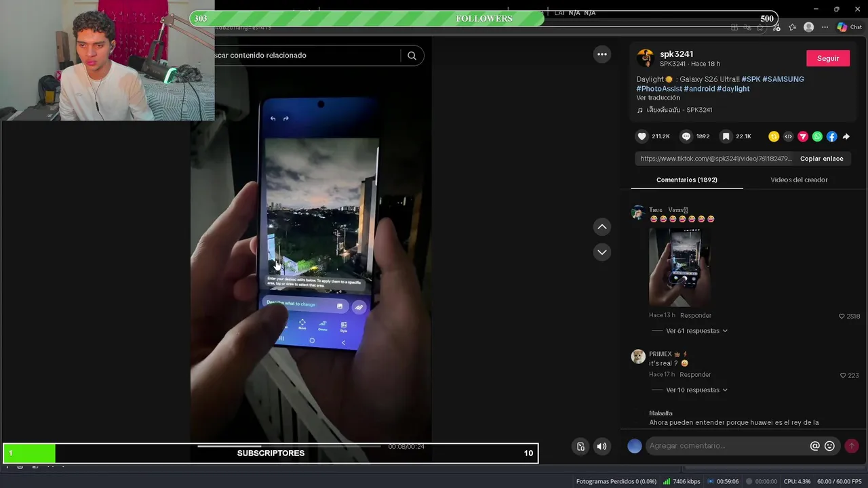
Task: Save video with the bookmark icon
Action: click(726, 136)
